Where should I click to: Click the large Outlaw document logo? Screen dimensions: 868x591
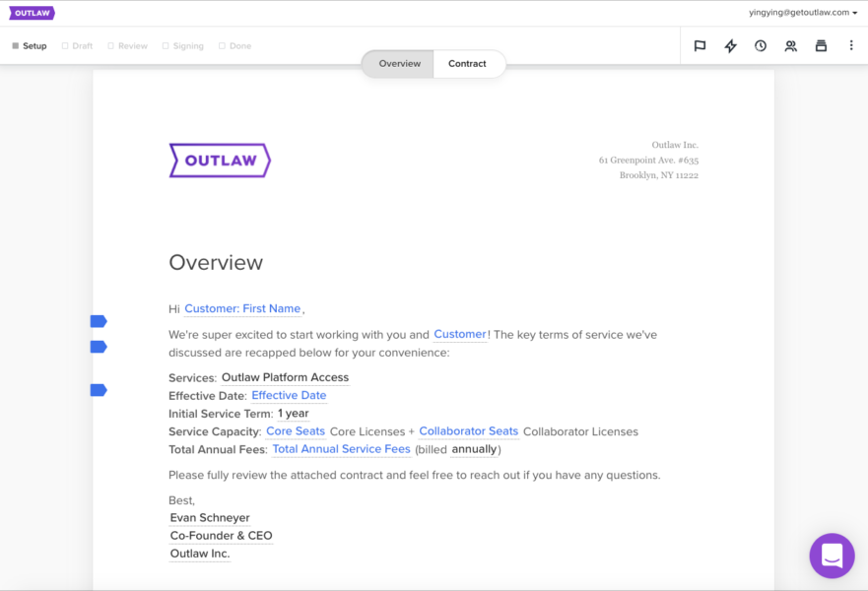(x=220, y=161)
